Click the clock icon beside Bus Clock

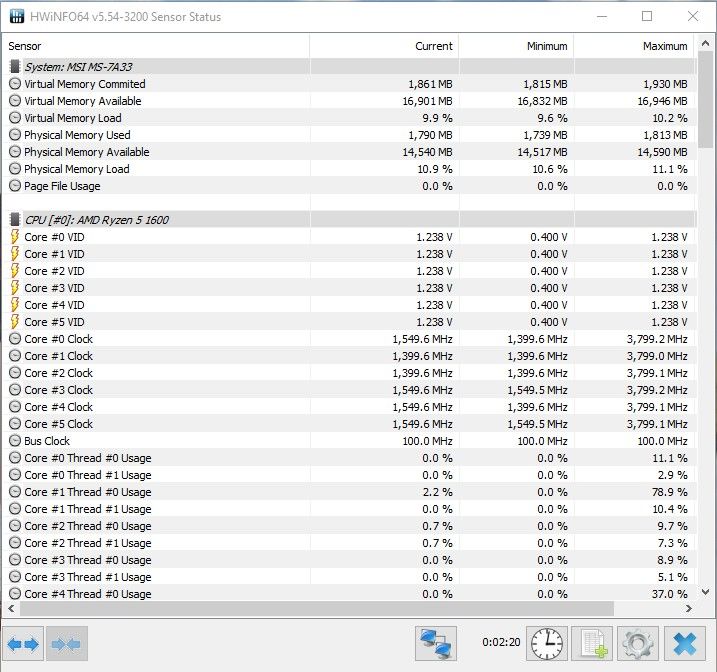(x=15, y=441)
